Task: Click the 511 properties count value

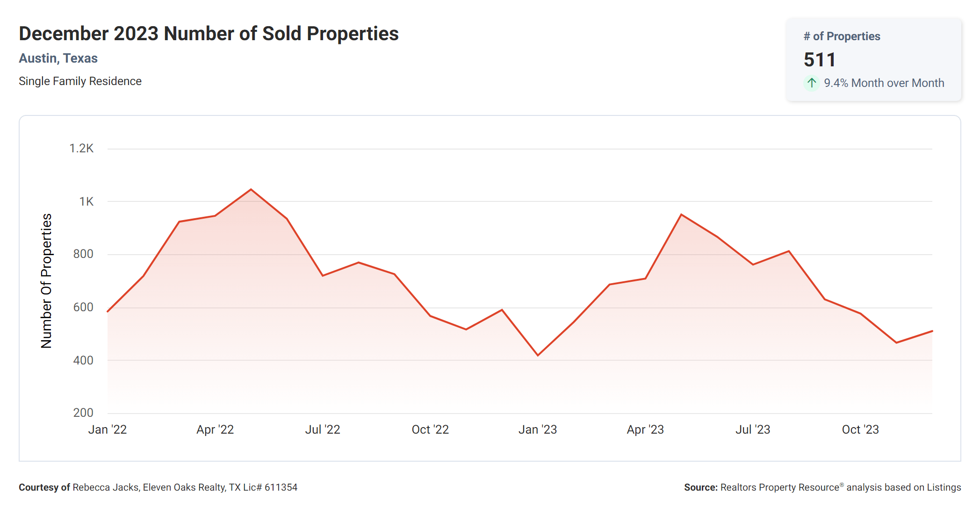Action: [x=819, y=60]
